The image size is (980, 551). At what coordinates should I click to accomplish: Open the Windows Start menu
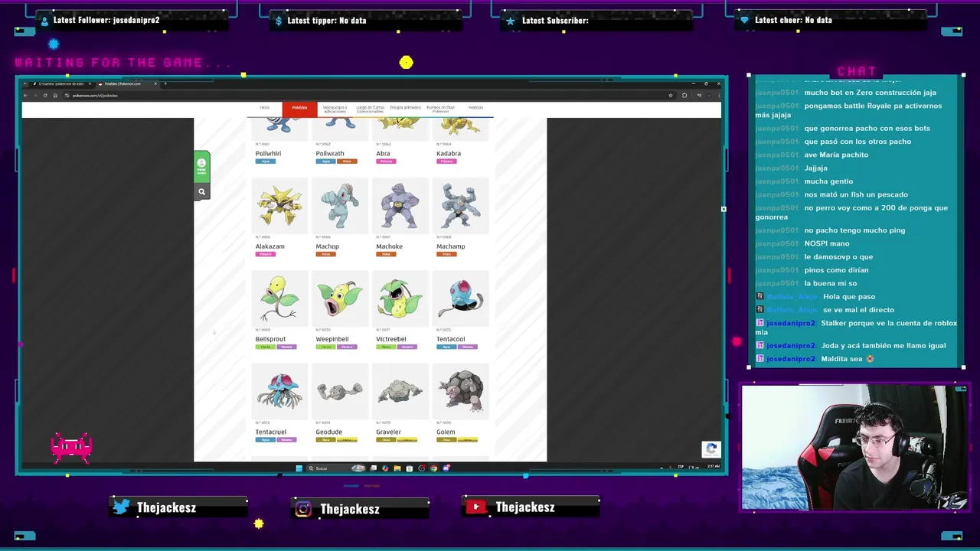pyautogui.click(x=299, y=468)
